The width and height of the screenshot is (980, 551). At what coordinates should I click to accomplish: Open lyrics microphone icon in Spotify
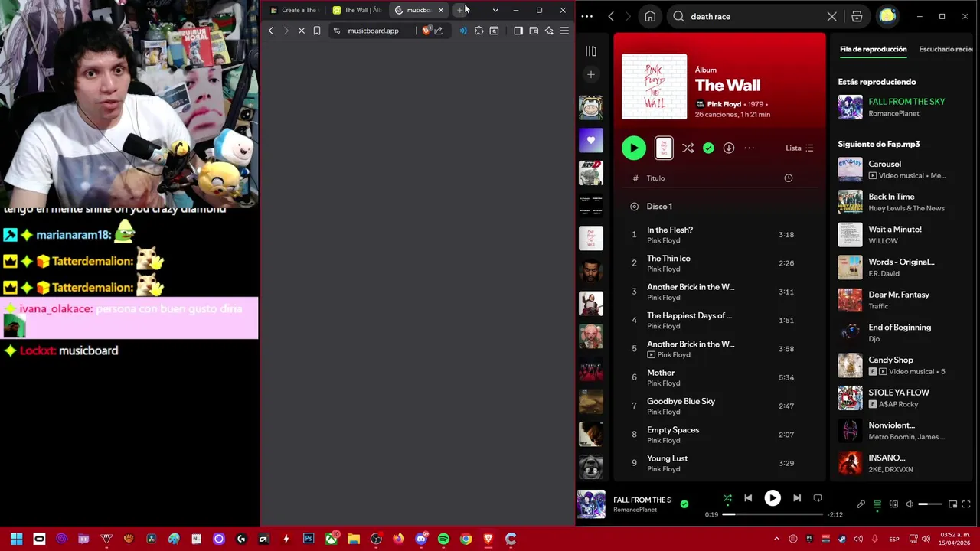point(861,504)
